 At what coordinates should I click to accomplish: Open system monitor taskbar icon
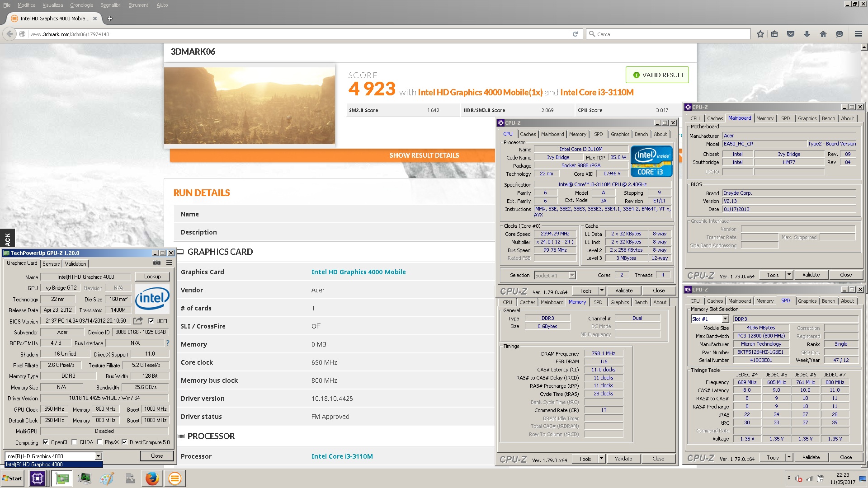(x=84, y=479)
